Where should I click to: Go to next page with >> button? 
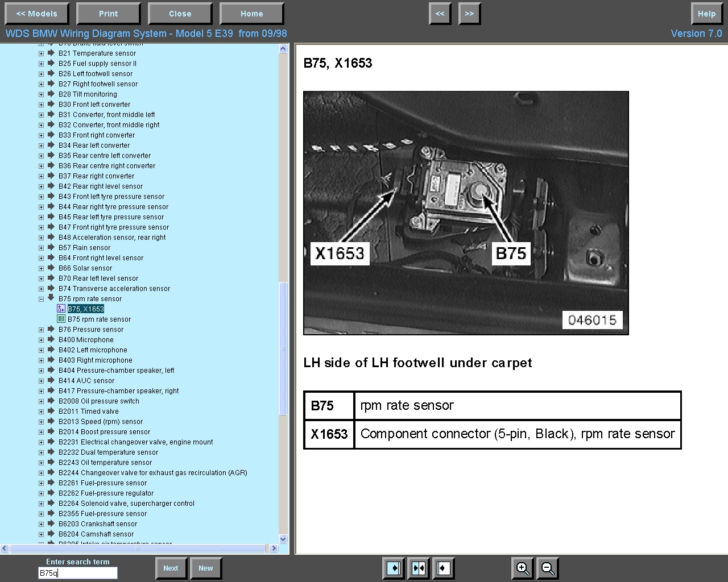click(x=469, y=14)
